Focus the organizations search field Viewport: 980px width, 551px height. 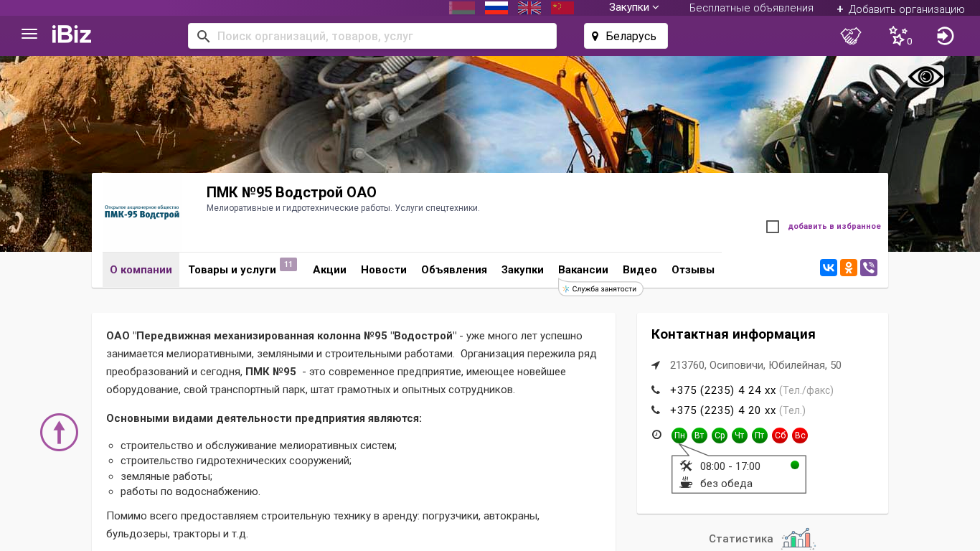tap(372, 36)
